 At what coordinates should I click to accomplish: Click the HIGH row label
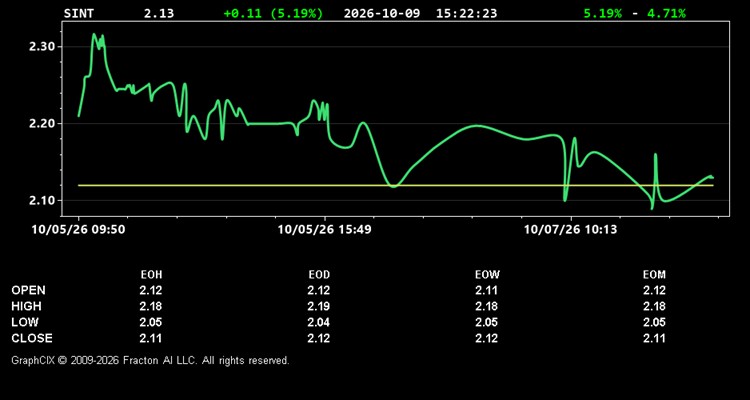(x=26, y=306)
